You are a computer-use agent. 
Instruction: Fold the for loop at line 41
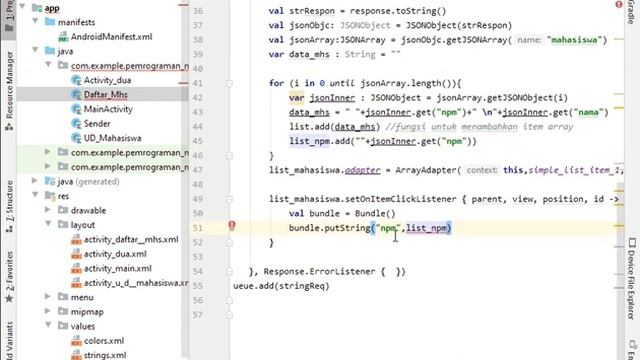click(229, 83)
